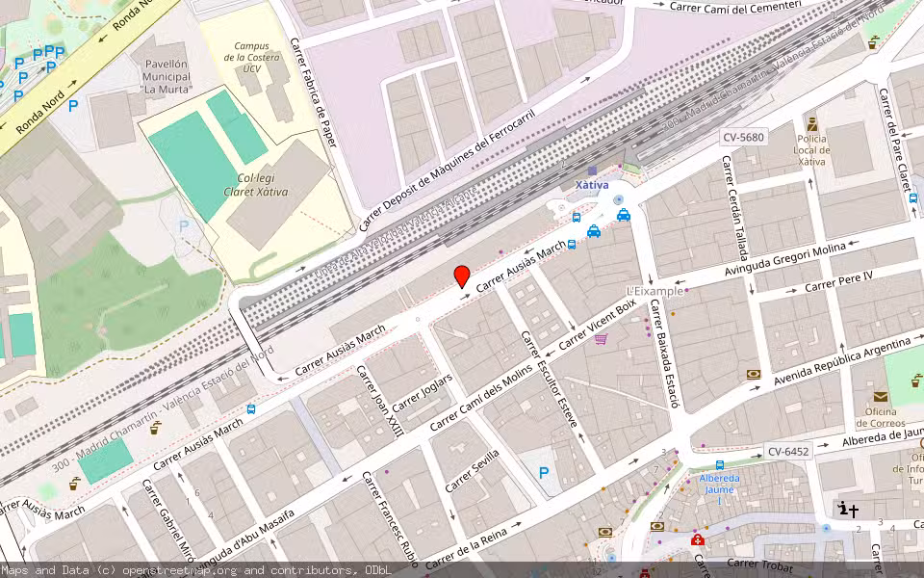Click the CV-6452 road shield

(x=788, y=452)
